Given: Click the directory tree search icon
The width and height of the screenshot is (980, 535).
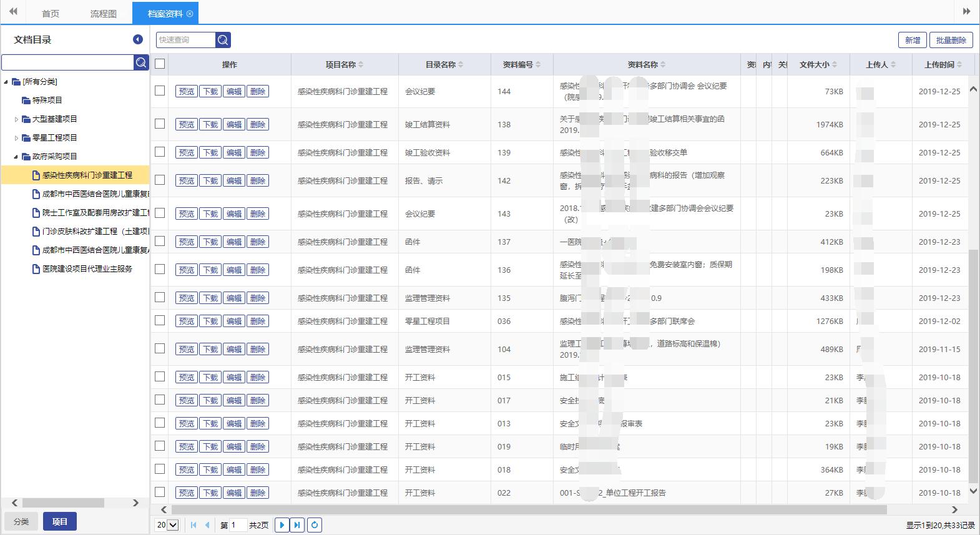Looking at the screenshot, I should (141, 62).
